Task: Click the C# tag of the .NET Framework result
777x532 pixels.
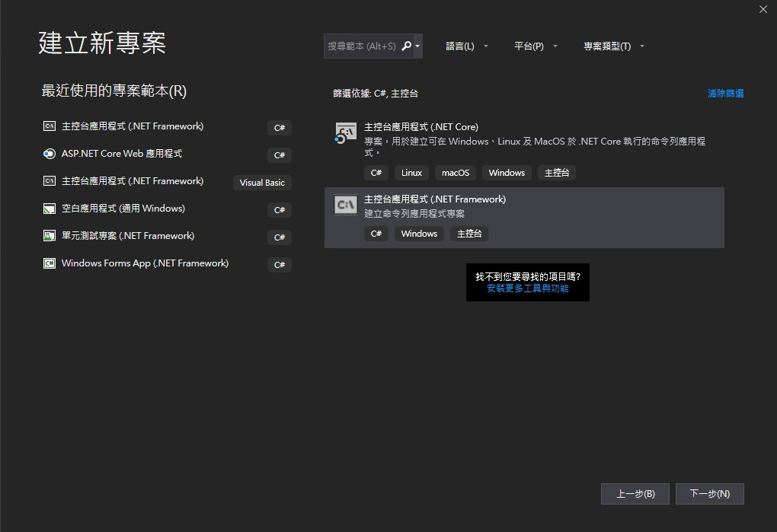Action: tap(376, 234)
